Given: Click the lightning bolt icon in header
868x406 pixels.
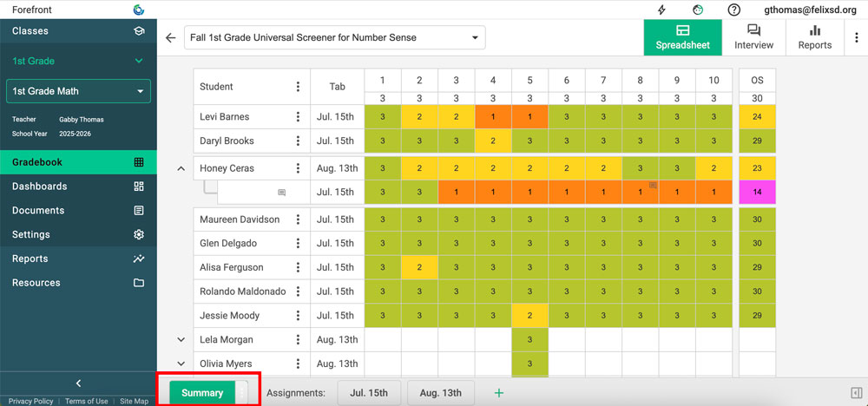Looking at the screenshot, I should [661, 10].
